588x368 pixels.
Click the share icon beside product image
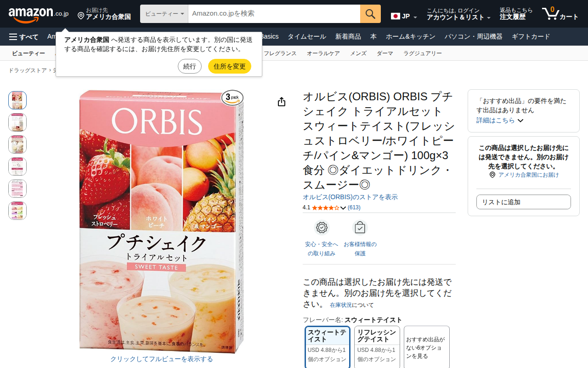[282, 102]
